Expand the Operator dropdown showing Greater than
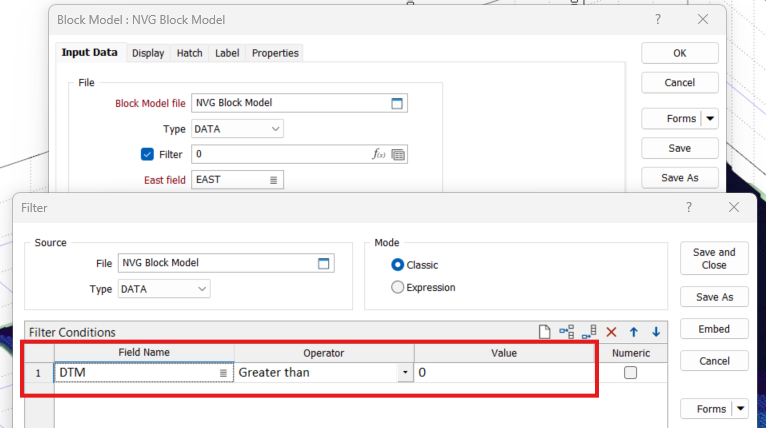Viewport: 766px width, 428px height. pyautogui.click(x=405, y=372)
